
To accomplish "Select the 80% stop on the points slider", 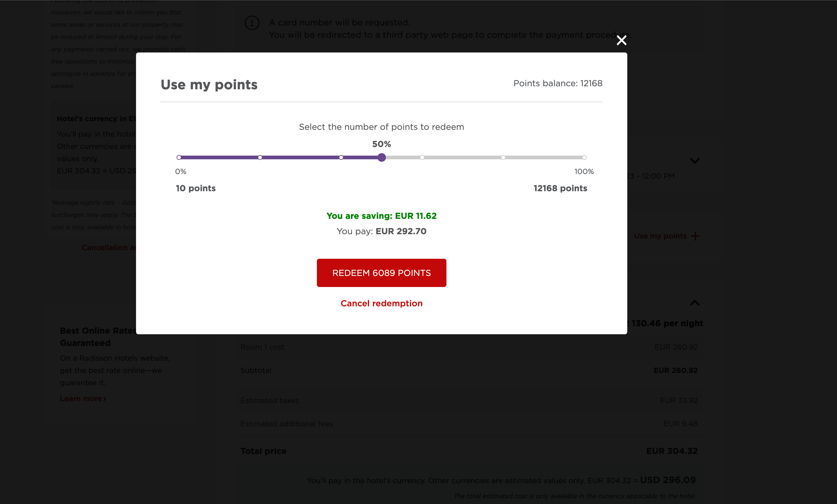I will pos(503,157).
